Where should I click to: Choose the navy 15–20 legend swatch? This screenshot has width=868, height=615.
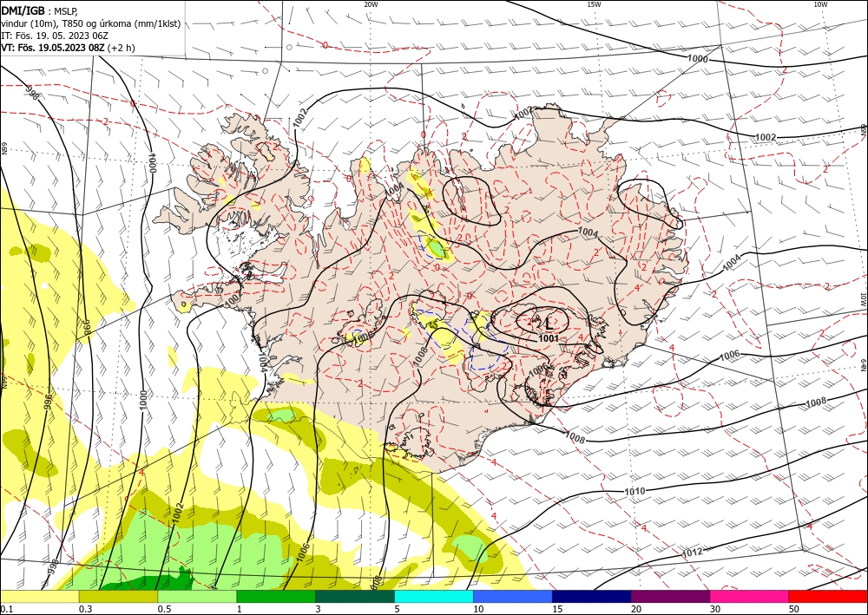pyautogui.click(x=591, y=597)
